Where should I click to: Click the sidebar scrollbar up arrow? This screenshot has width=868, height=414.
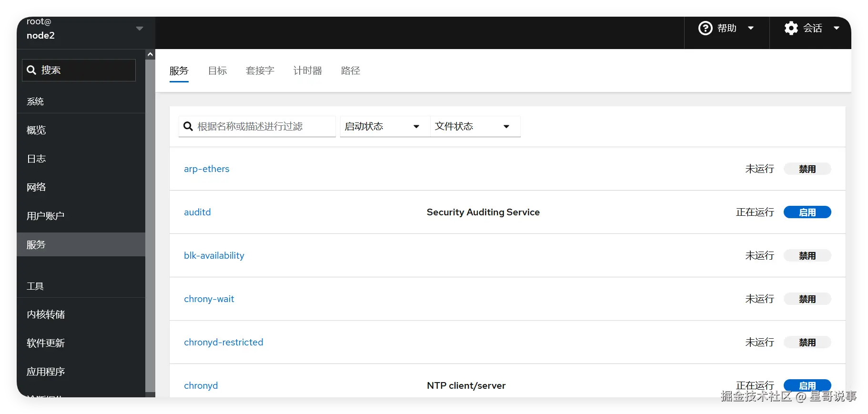(x=151, y=54)
